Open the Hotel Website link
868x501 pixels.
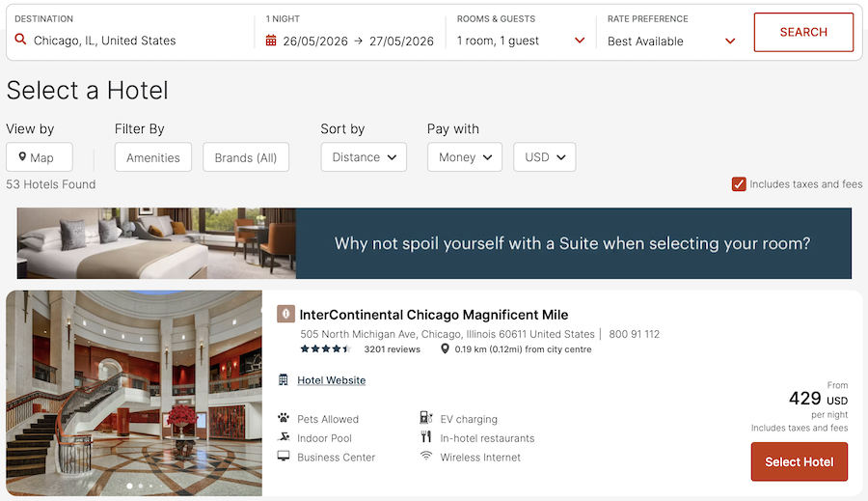point(331,380)
